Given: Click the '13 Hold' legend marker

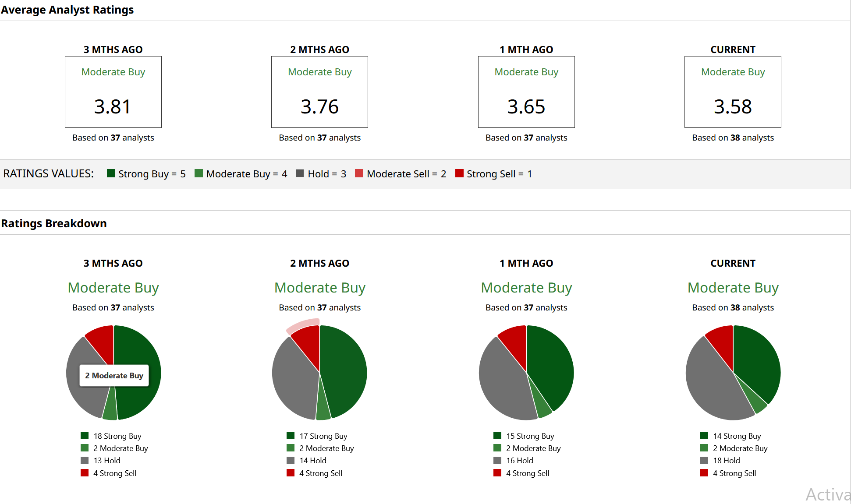Looking at the screenshot, I should [85, 461].
